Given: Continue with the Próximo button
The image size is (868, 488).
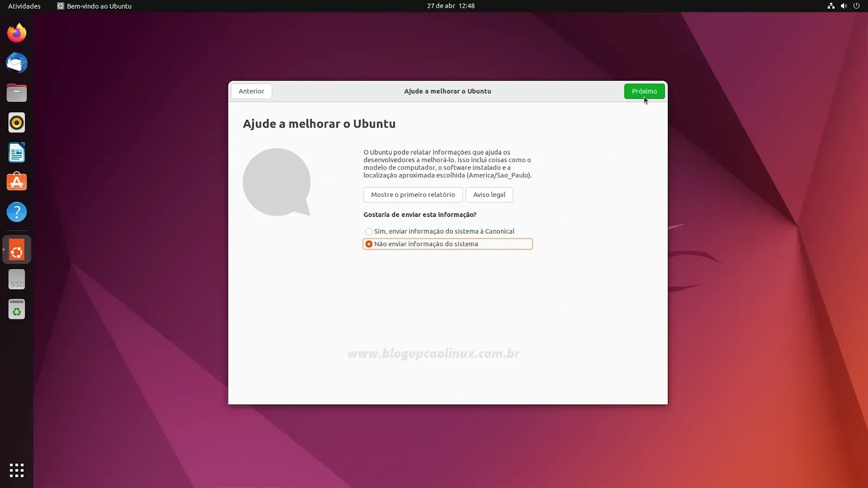Looking at the screenshot, I should (644, 91).
